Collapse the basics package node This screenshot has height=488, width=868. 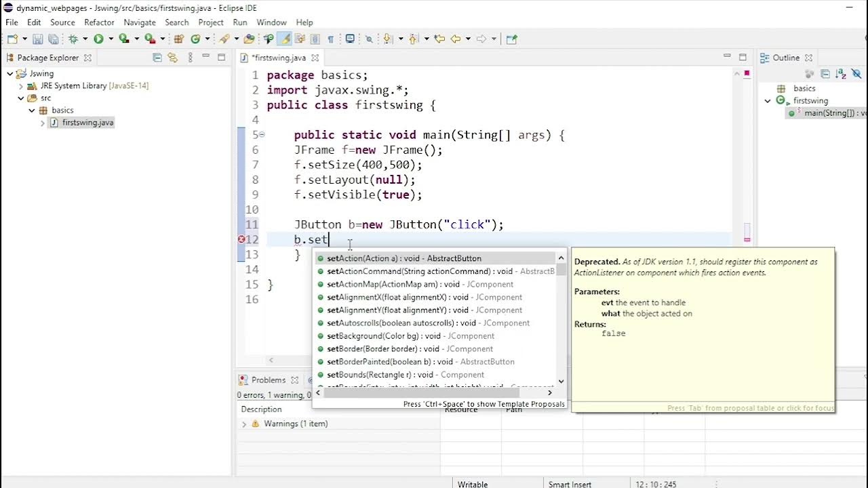click(x=32, y=110)
